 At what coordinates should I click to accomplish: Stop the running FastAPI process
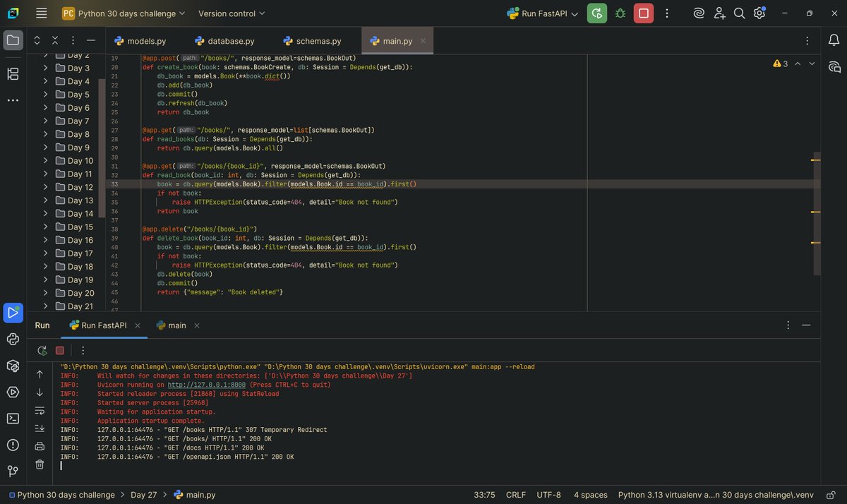[59, 350]
